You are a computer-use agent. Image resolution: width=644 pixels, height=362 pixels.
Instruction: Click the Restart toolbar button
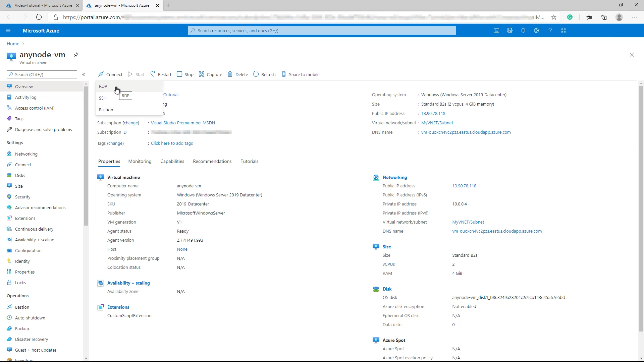pos(161,74)
